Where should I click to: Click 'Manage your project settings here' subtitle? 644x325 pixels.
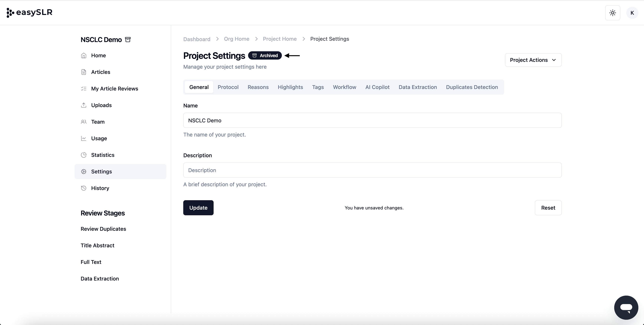tap(225, 67)
